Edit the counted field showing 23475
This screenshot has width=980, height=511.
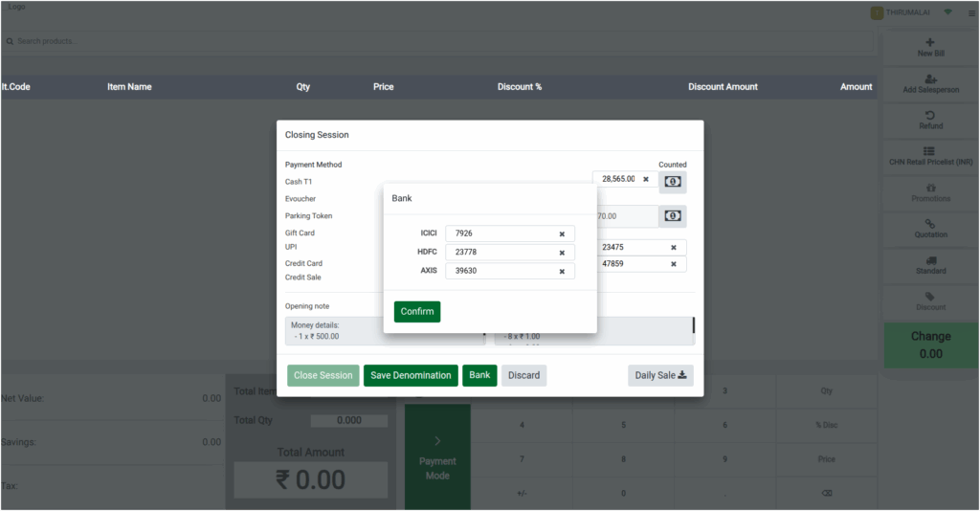641,248
